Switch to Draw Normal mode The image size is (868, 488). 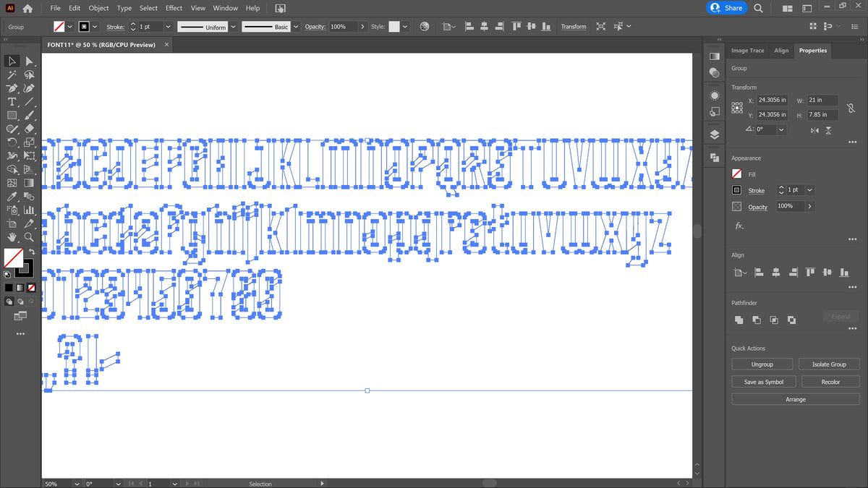point(9,301)
